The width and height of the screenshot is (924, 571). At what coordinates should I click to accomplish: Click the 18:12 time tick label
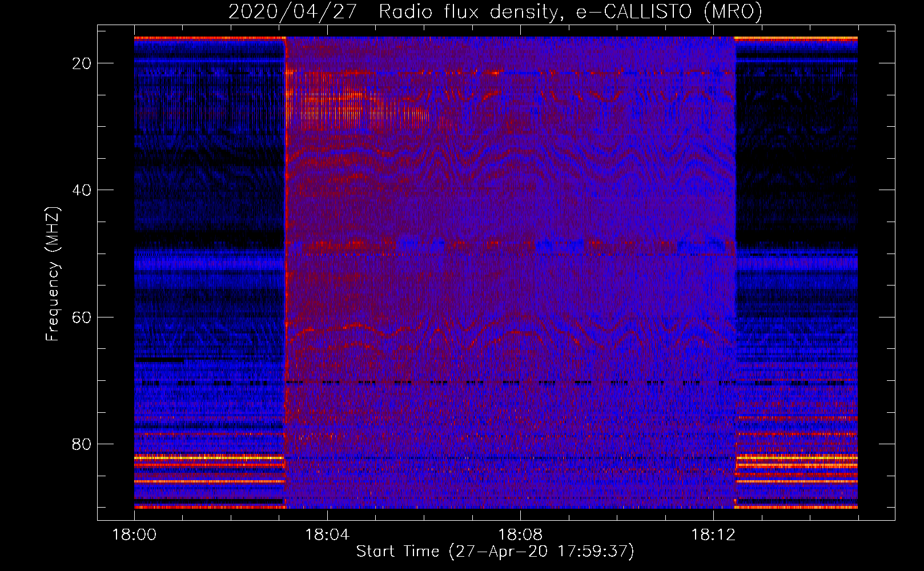713,535
